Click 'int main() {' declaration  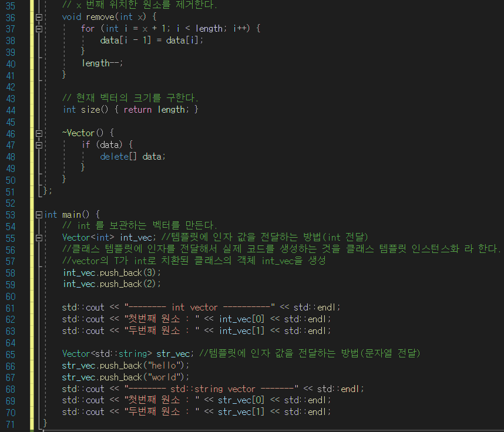(x=72, y=214)
